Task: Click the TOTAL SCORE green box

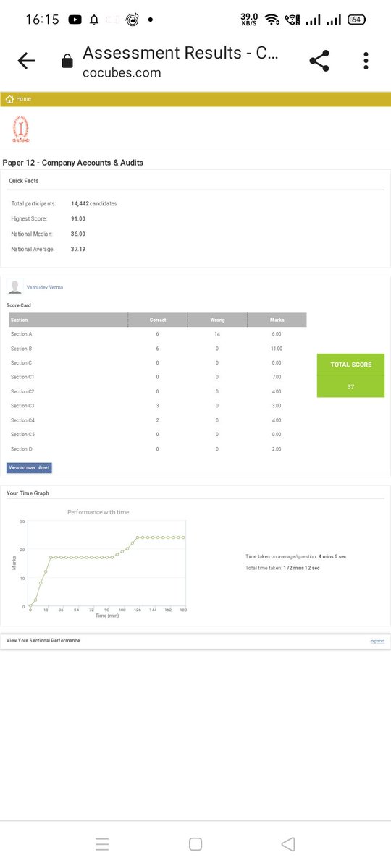Action: click(x=350, y=375)
